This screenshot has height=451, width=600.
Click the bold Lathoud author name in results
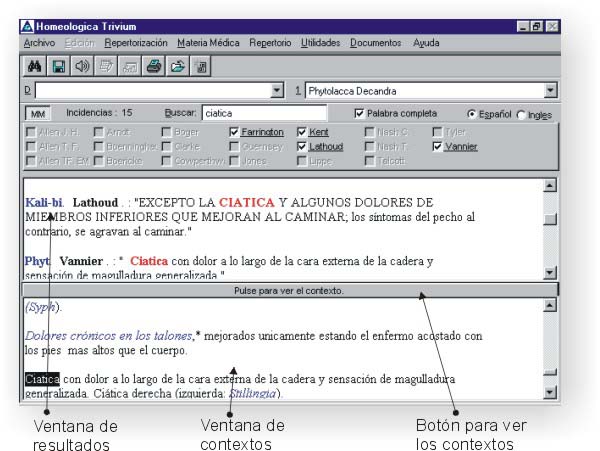click(95, 202)
